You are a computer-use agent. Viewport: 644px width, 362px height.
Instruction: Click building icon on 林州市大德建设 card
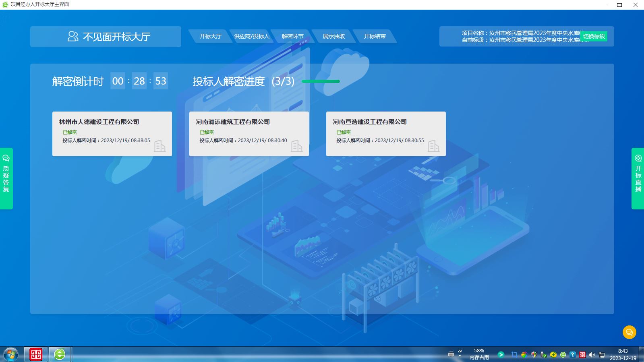[x=159, y=146]
